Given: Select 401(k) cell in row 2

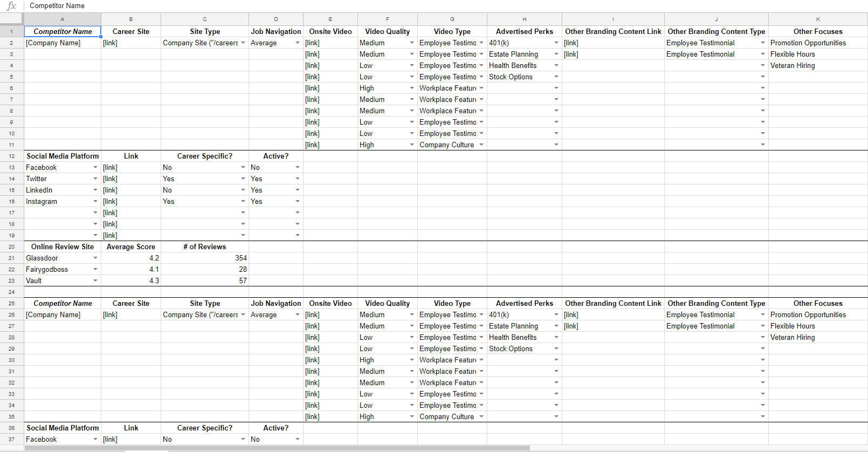Looking at the screenshot, I should [x=525, y=43].
